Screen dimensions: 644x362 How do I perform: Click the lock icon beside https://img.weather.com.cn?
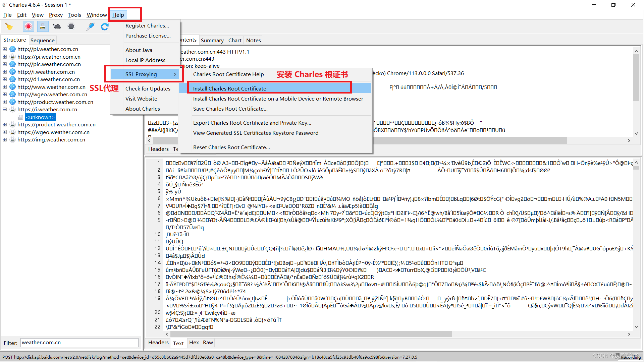(13, 139)
